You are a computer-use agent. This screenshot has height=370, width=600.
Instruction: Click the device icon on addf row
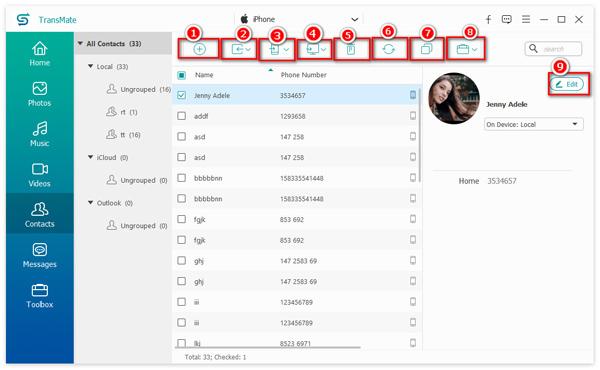pyautogui.click(x=412, y=115)
